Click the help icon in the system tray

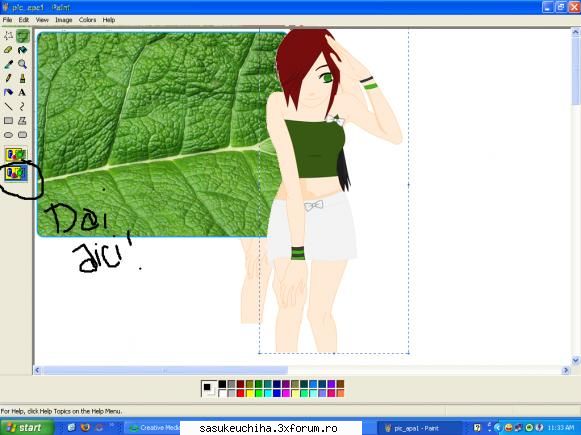click(477, 428)
